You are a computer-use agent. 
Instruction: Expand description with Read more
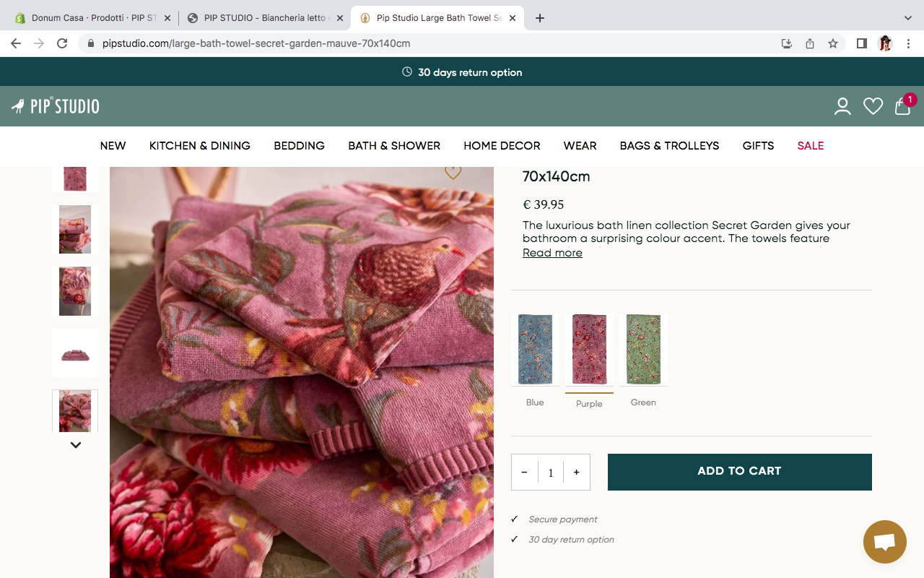[x=552, y=253]
